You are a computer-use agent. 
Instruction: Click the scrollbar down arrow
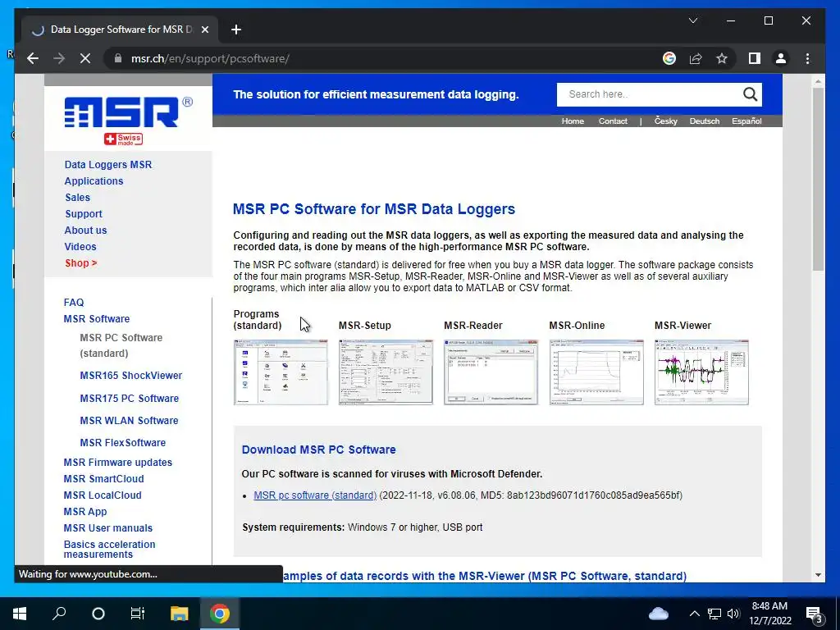[818, 575]
